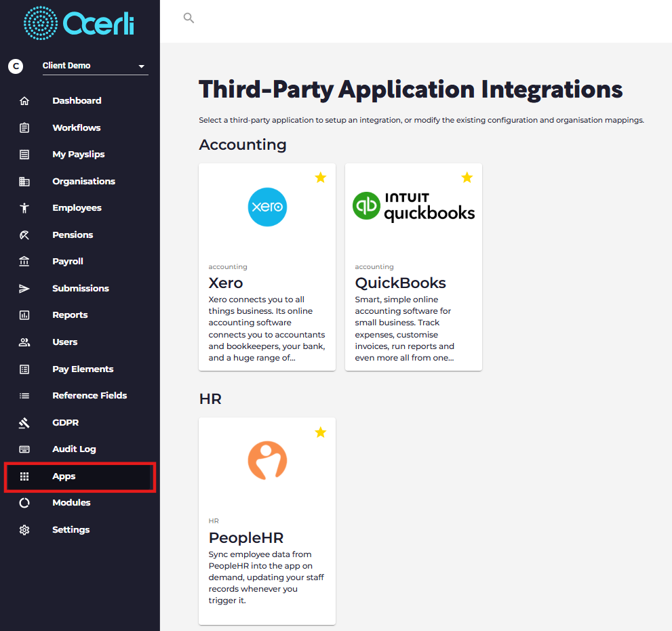Click the HR section heading
The image size is (672, 631).
(210, 399)
